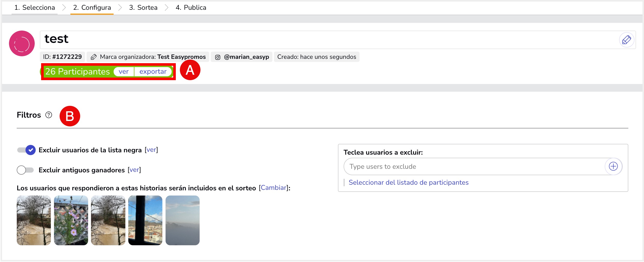Image resolution: width=644 pixels, height=262 pixels.
Task: Select Seleccionar del listado de participantes
Action: tap(408, 182)
